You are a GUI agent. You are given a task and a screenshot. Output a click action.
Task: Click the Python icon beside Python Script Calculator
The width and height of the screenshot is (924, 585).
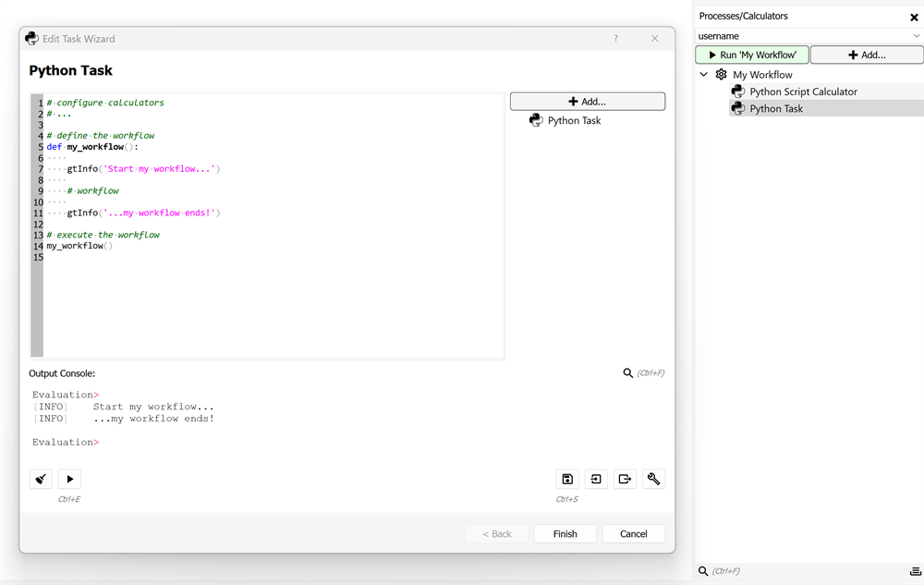[x=737, y=91]
